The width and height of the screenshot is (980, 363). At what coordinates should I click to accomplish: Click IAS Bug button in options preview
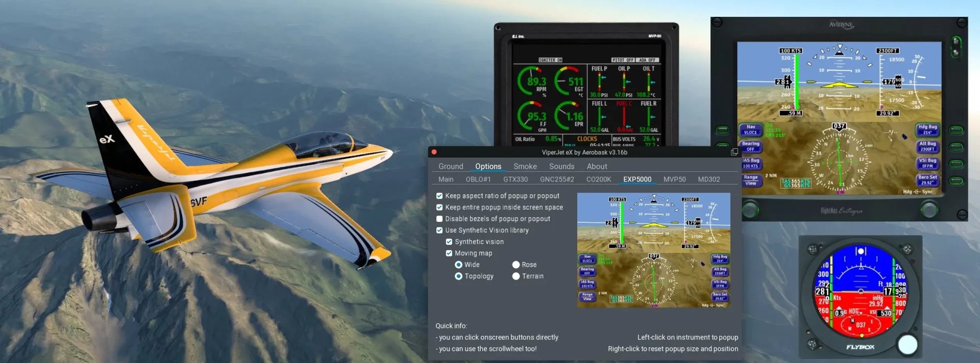click(587, 284)
